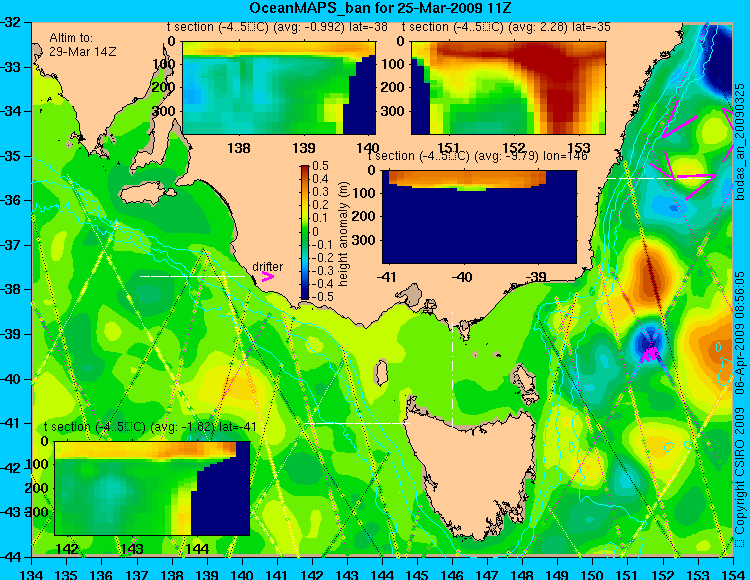
Task: Click the 143 tick under lat=-41 section
Action: [133, 548]
